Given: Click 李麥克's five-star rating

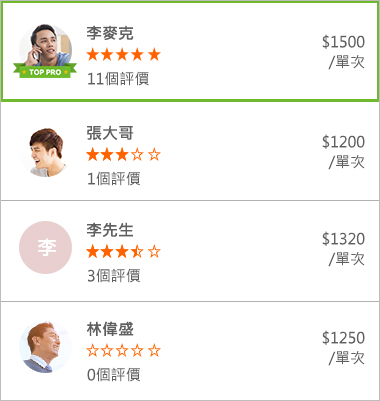Looking at the screenshot, I should click(x=124, y=55).
